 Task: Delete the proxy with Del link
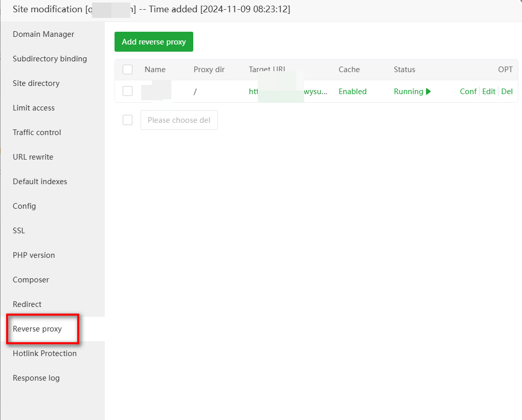507,92
